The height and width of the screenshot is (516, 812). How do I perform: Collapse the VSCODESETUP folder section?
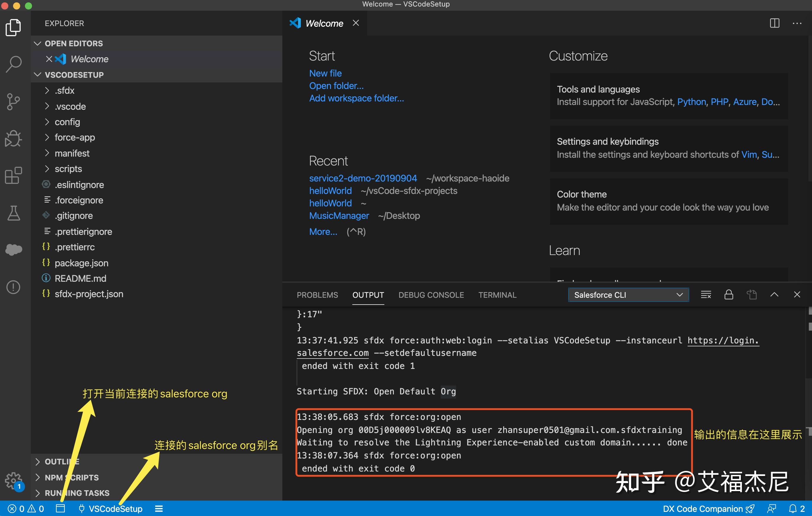coord(157,74)
